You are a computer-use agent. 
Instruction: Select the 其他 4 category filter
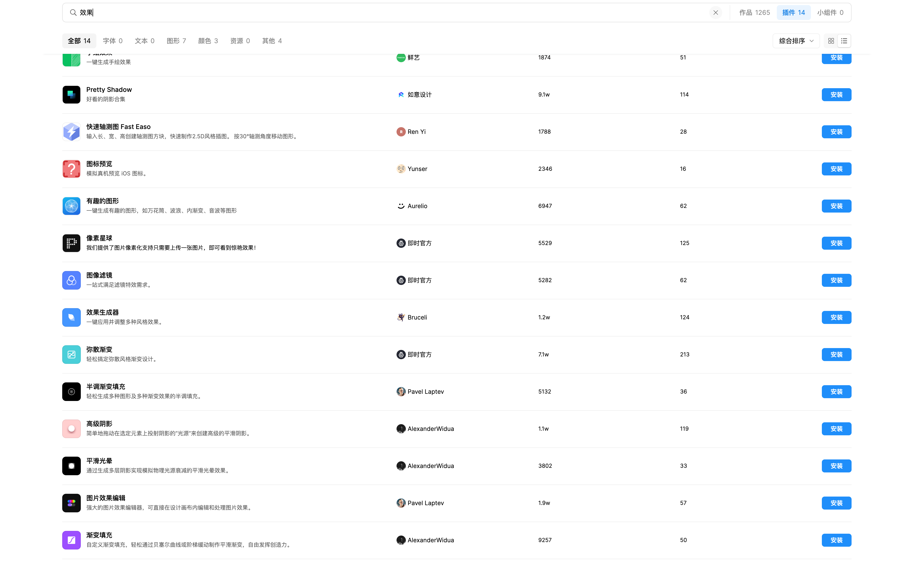272,41
